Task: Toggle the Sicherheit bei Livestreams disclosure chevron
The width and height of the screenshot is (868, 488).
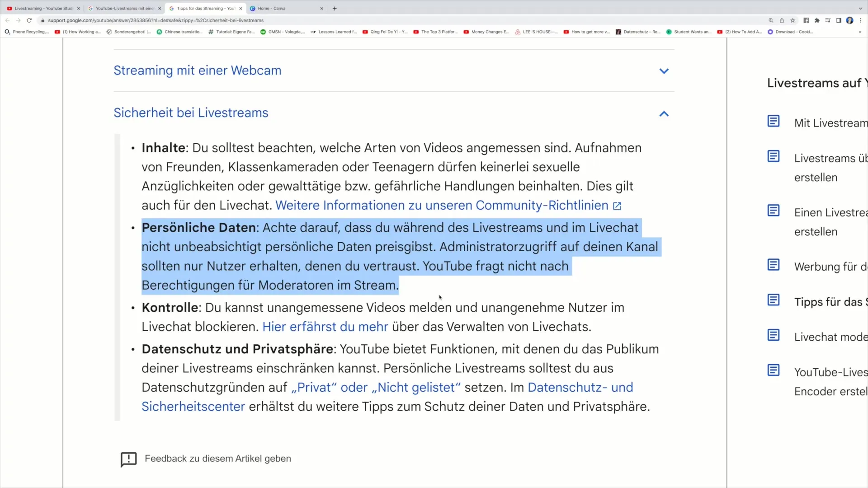Action: (664, 113)
